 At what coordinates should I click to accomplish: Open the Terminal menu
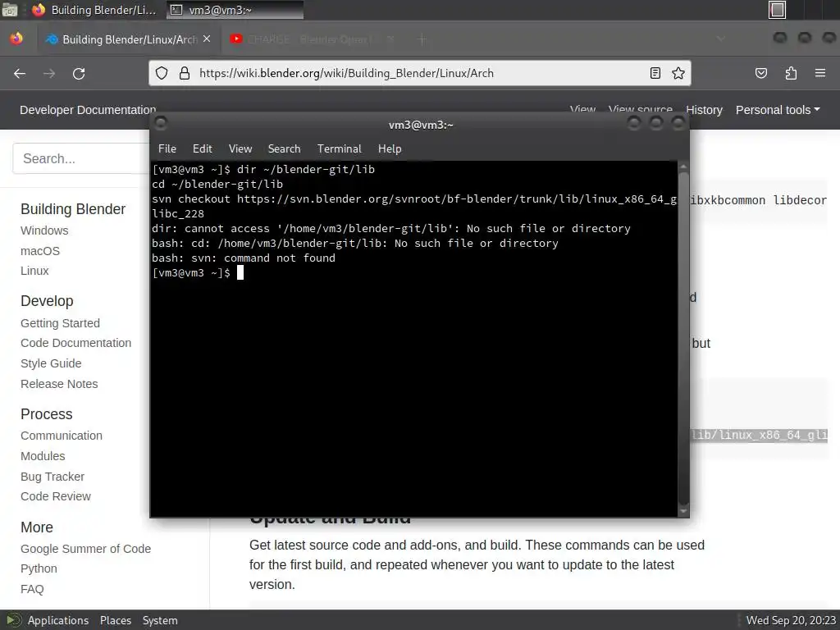(x=339, y=149)
